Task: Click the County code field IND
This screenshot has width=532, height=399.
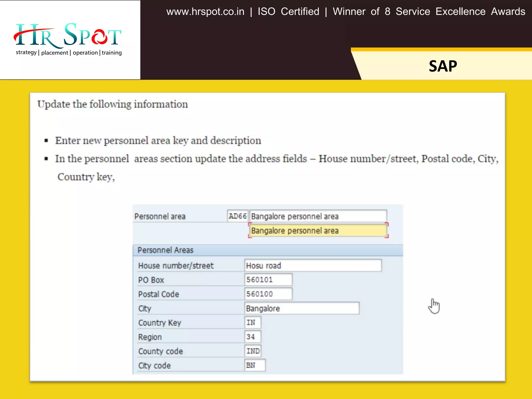Action: tap(253, 351)
